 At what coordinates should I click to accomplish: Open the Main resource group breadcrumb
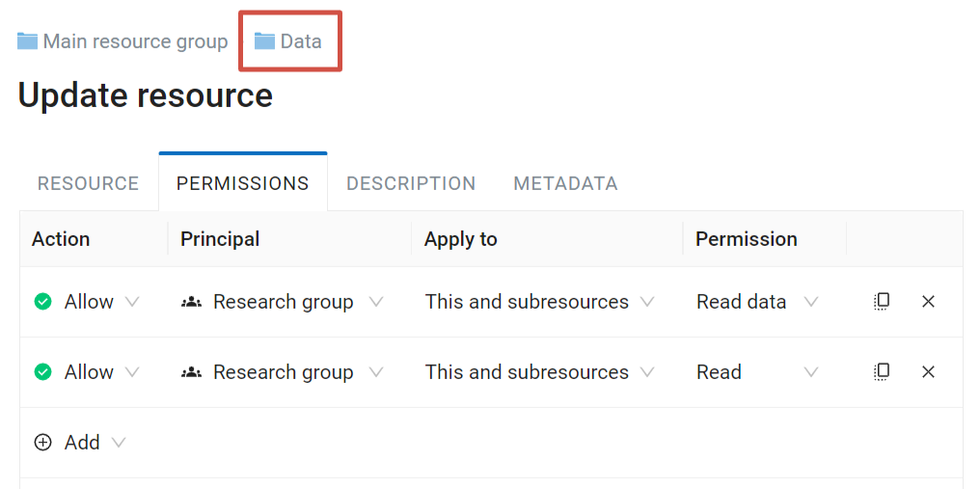click(x=122, y=41)
